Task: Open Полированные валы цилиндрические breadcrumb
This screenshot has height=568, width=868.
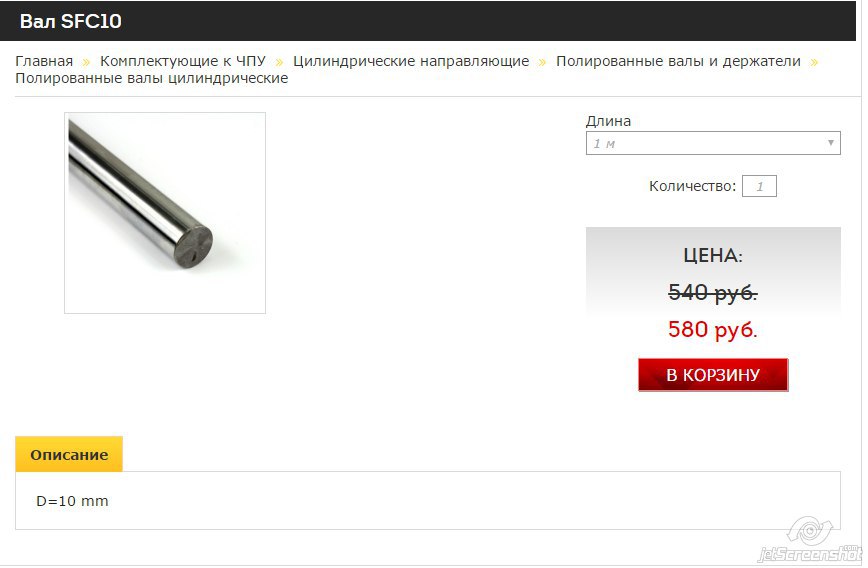Action: click(x=152, y=78)
